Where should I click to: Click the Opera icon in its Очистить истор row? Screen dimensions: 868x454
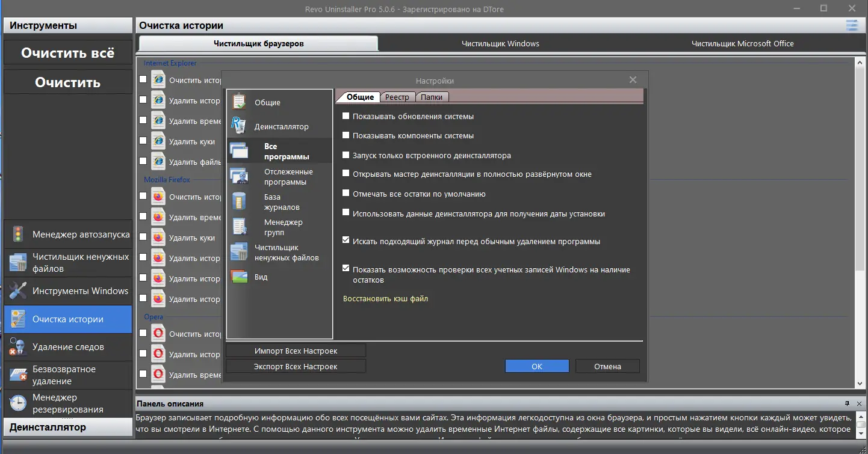158,334
